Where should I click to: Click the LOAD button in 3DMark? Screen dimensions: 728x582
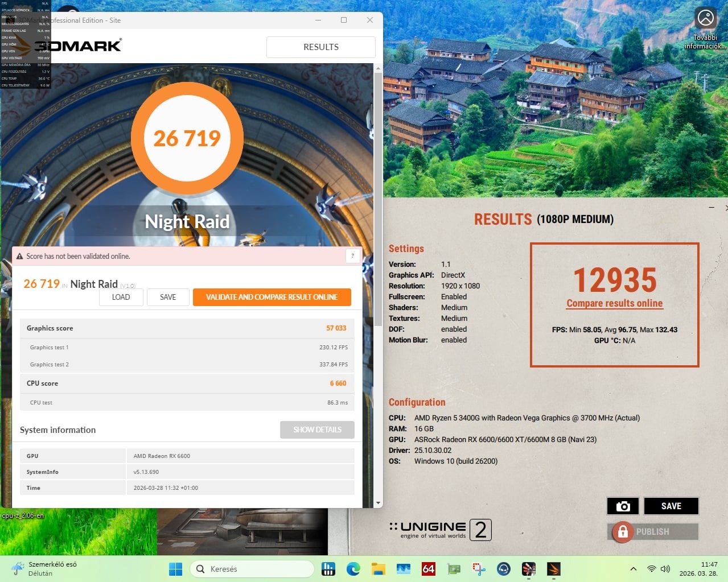point(121,297)
